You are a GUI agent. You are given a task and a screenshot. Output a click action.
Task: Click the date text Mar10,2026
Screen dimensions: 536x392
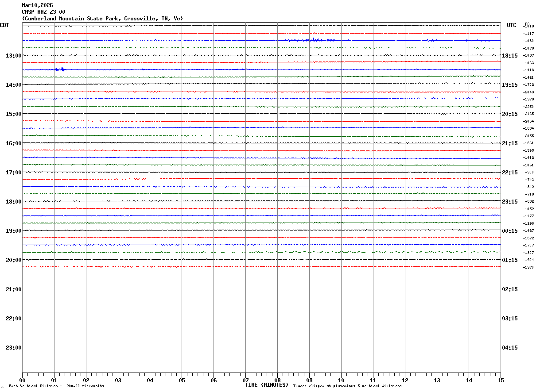37,5
